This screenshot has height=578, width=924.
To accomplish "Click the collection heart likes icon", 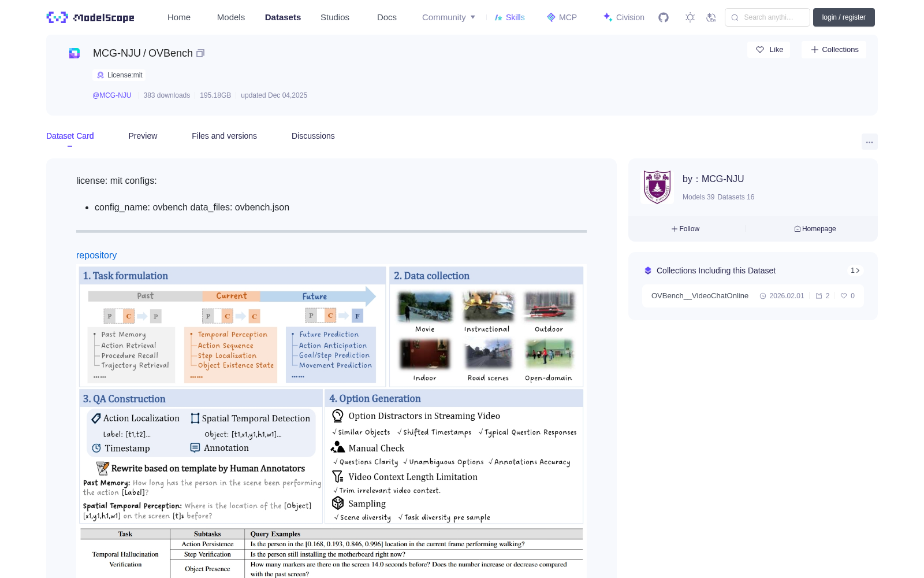I will click(x=844, y=296).
